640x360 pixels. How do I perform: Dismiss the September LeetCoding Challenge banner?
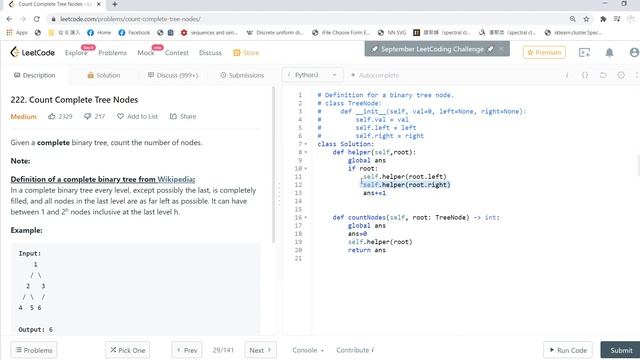[501, 49]
